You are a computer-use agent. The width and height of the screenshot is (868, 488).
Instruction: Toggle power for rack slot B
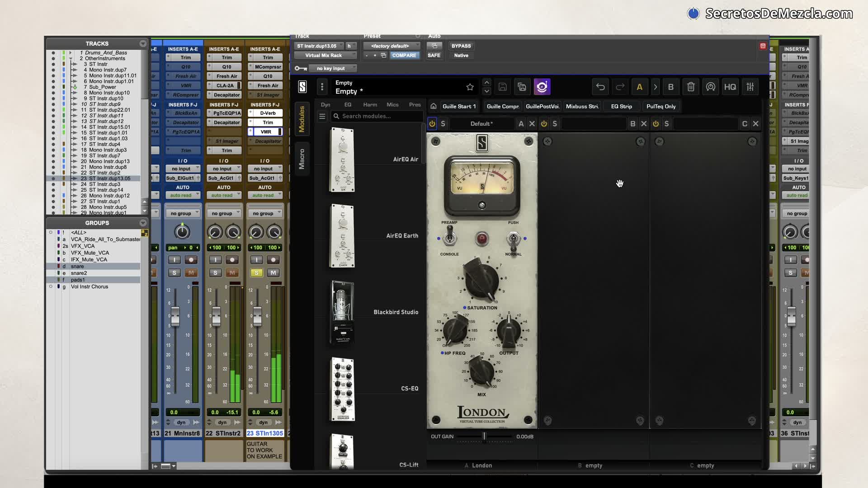coord(544,124)
